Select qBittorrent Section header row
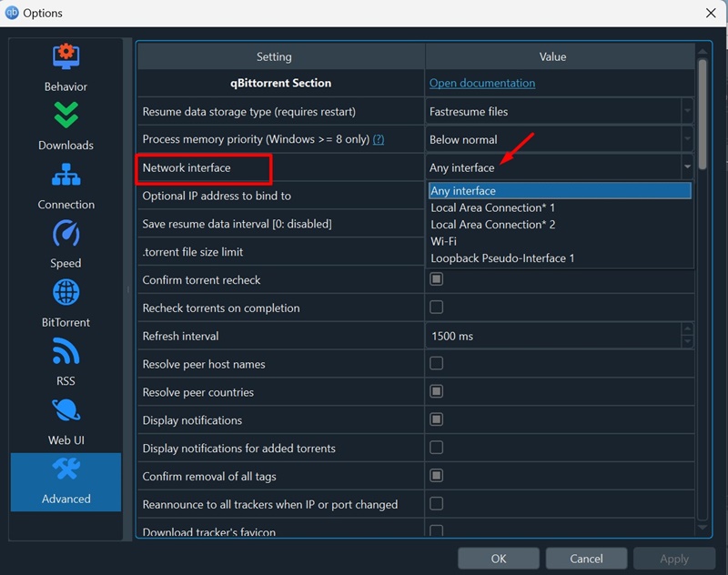The height and width of the screenshot is (575, 728). click(281, 83)
